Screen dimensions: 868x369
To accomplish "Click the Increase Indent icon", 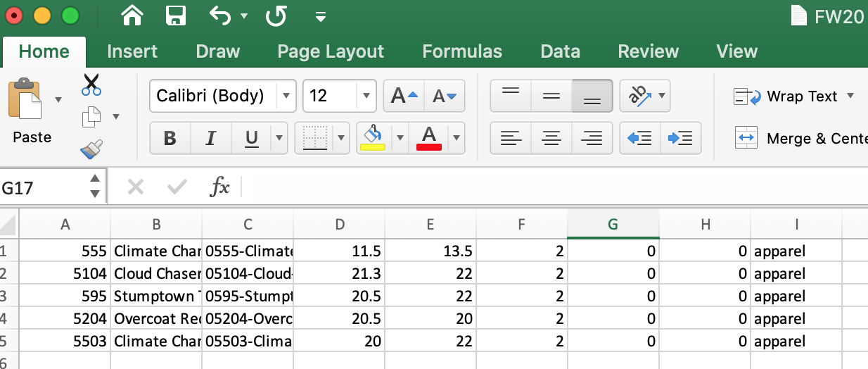I will pyautogui.click(x=680, y=138).
